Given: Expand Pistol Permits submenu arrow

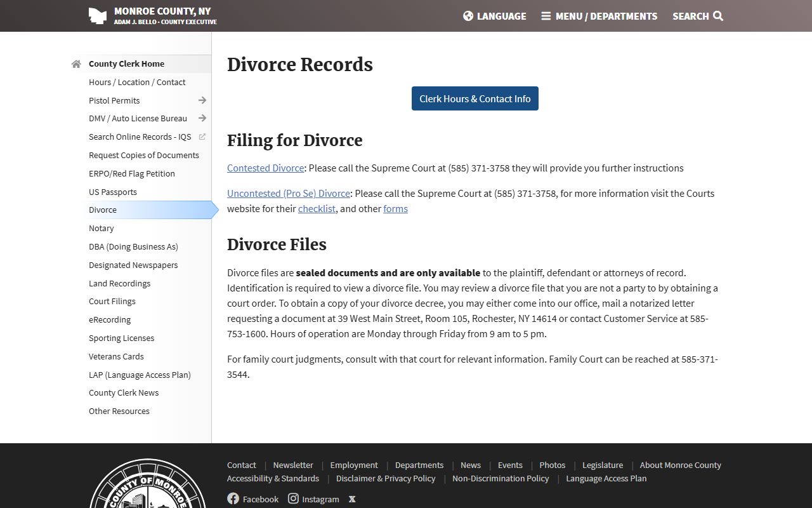Looking at the screenshot, I should (202, 100).
